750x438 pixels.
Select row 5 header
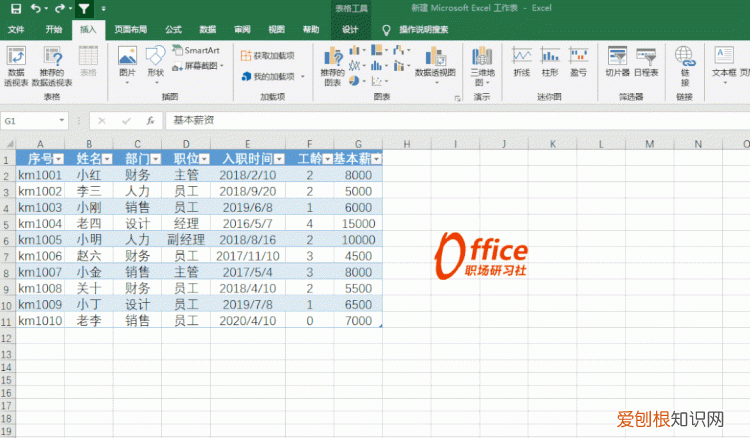click(x=7, y=224)
